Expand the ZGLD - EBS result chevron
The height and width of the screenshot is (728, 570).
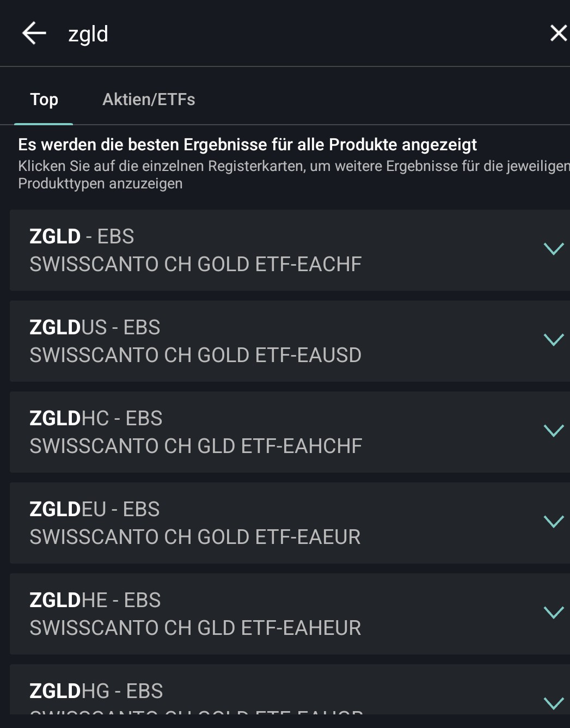(553, 249)
